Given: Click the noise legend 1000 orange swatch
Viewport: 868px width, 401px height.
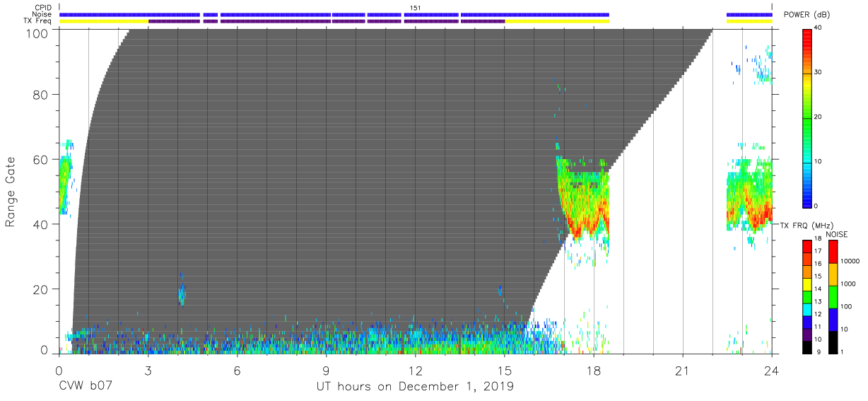Looking at the screenshot, I should click(832, 274).
